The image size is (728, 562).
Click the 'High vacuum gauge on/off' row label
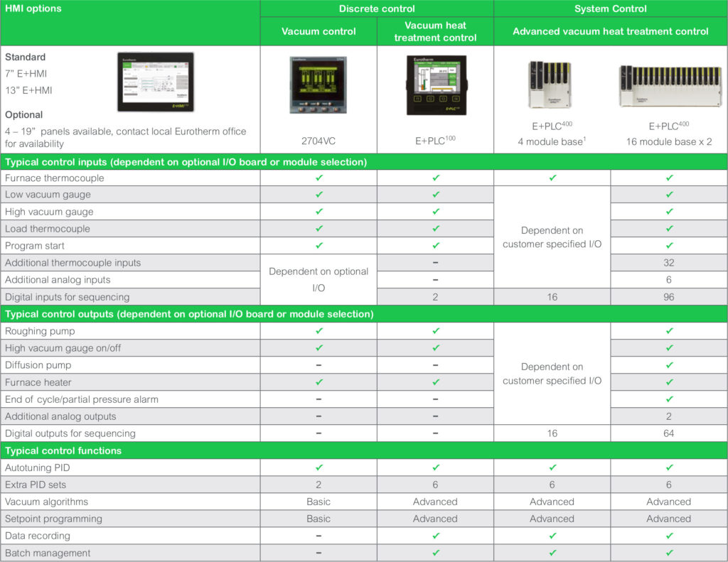click(x=63, y=348)
